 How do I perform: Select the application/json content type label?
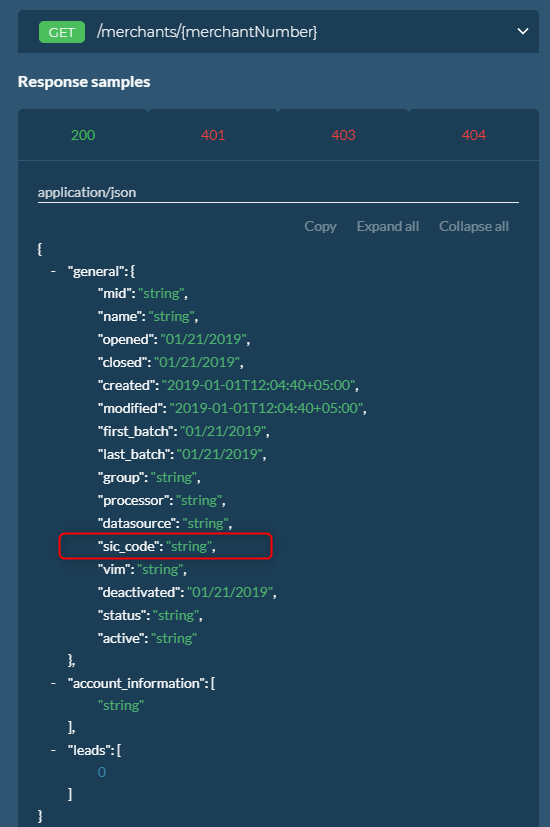click(87, 193)
